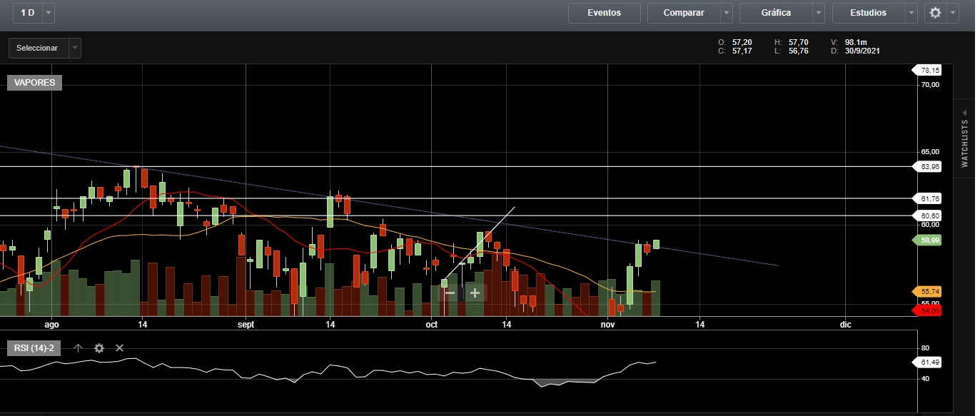Image resolution: width=980 pixels, height=416 pixels.
Task: Open RSI indicator settings gear
Action: [x=99, y=348]
